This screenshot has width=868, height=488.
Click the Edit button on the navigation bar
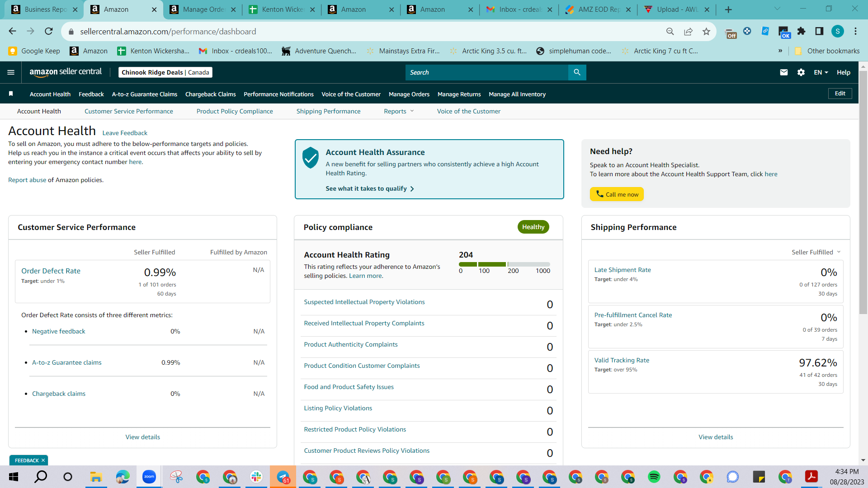tap(840, 94)
